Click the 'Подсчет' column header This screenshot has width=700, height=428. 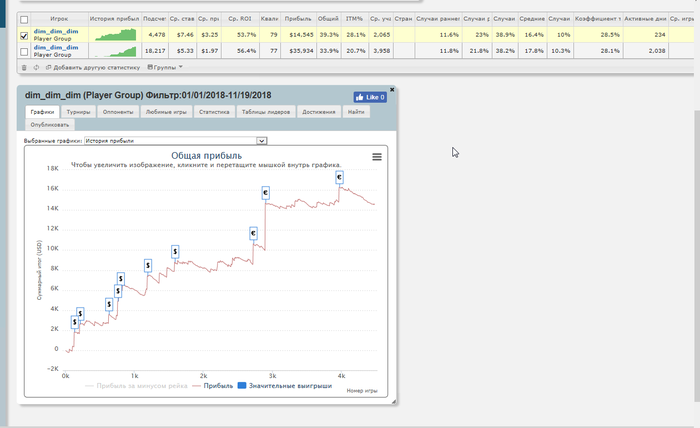tap(154, 19)
